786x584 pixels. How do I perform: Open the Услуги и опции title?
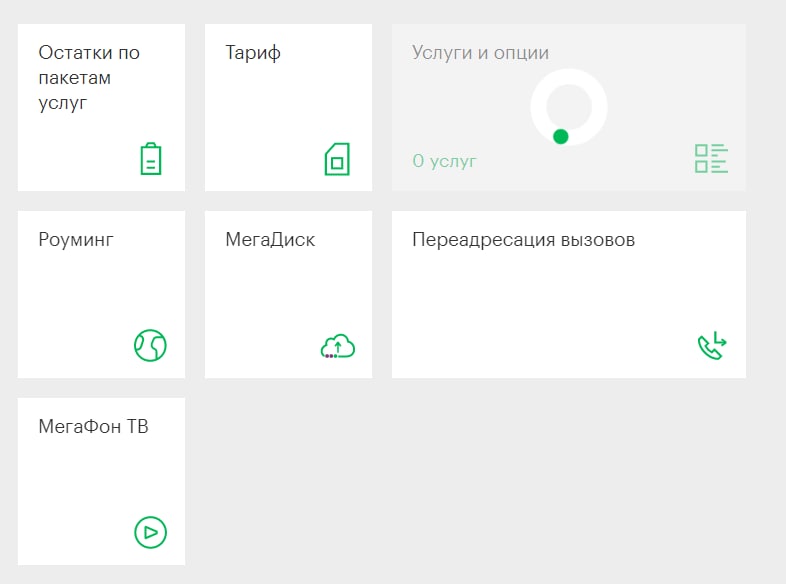[480, 53]
